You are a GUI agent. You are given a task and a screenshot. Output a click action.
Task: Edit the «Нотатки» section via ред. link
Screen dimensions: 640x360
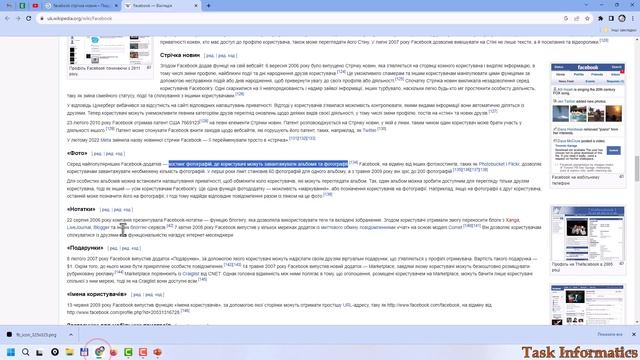coord(105,210)
